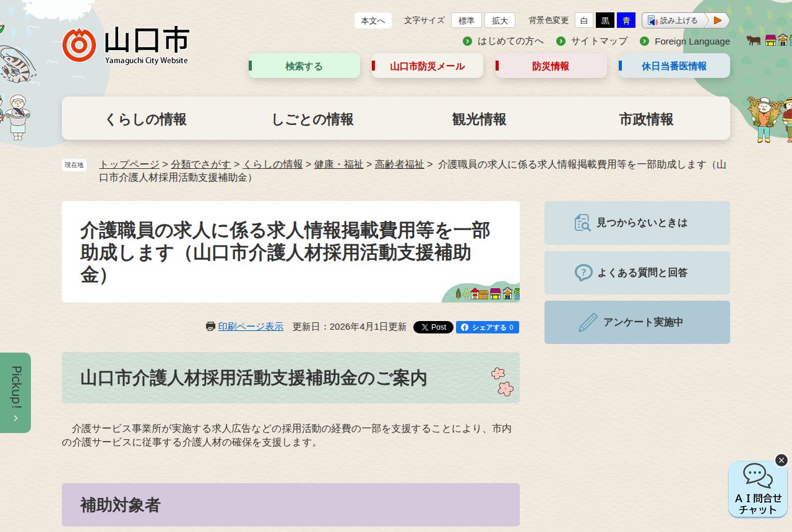Click the document-search icon in 見つからないときは
Viewport: 792px width, 532px height.
coord(582,223)
